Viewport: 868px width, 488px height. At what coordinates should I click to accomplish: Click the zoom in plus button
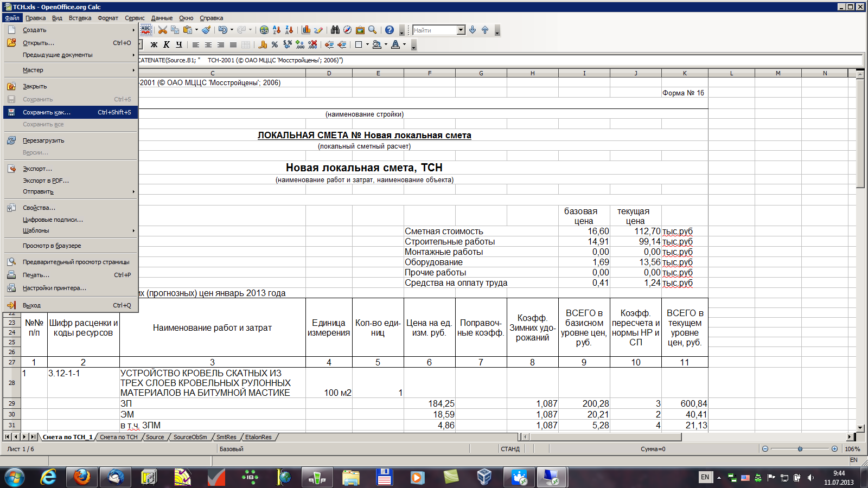834,449
